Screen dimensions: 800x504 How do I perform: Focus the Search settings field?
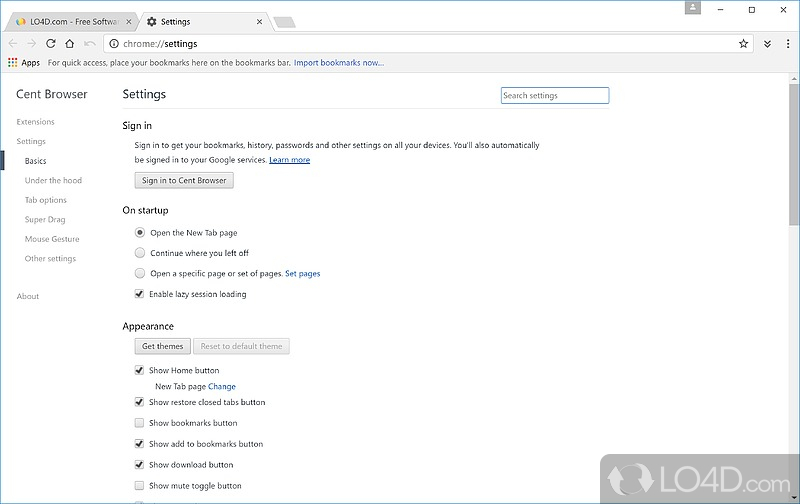[x=555, y=95]
